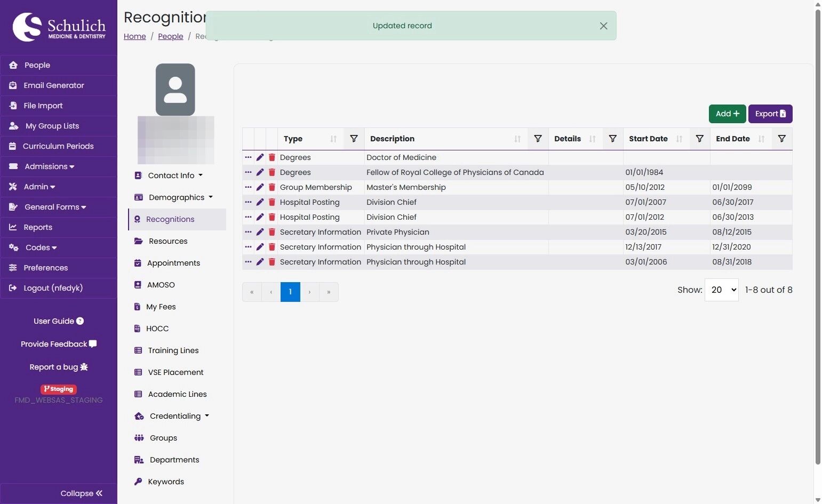Filter the Description column
Screen dimensions: 822x504
pyautogui.click(x=538, y=139)
